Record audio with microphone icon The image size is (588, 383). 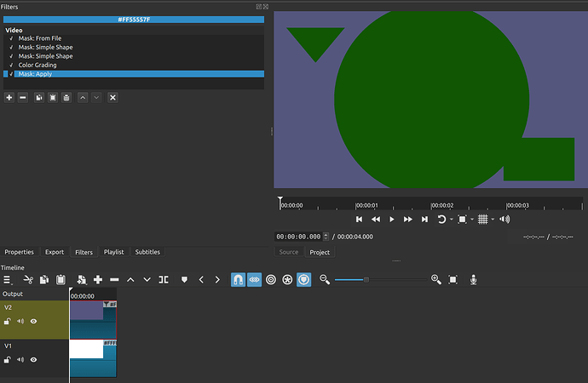point(473,280)
